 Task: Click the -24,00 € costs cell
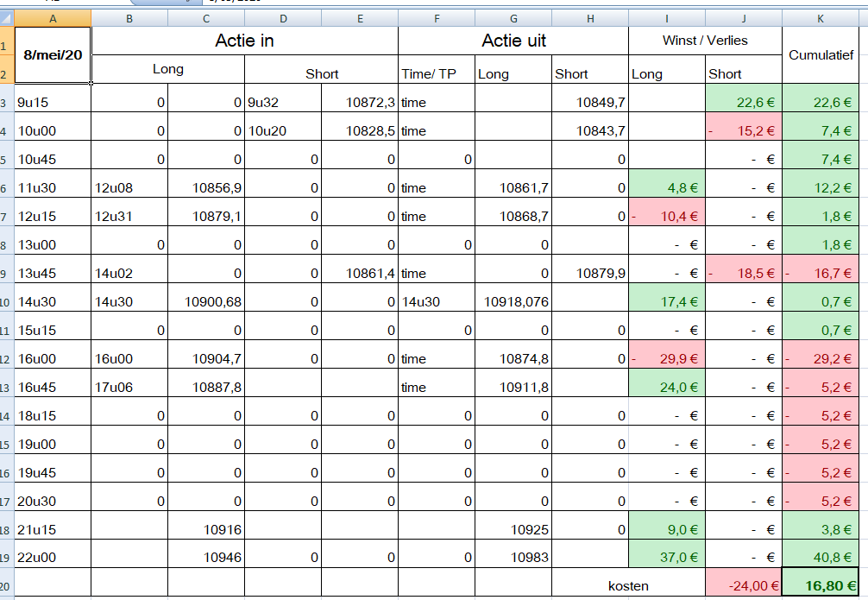(x=743, y=585)
